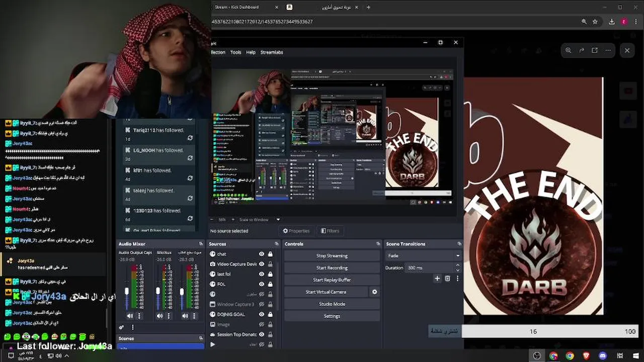Click the Windows Start button
Screen dimensions: 644x362
click(636, 356)
